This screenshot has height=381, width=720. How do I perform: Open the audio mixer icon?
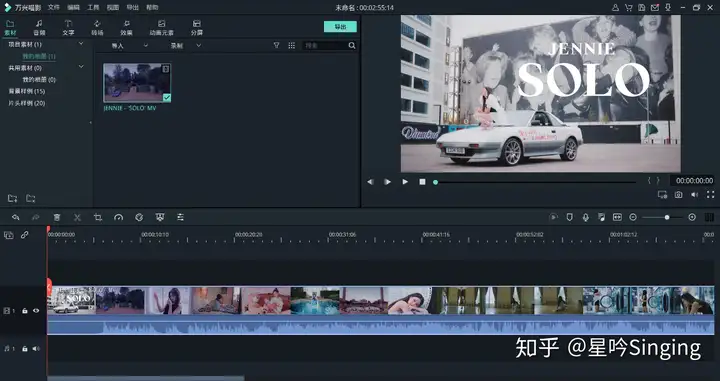coord(601,218)
